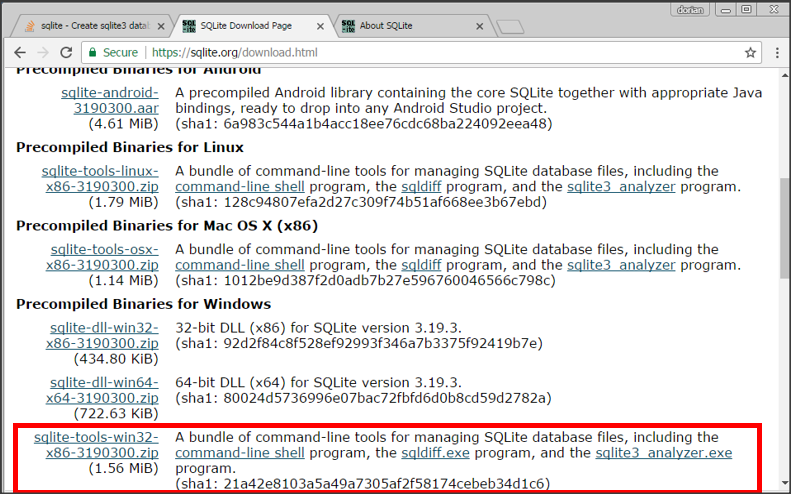This screenshot has height=494, width=791.
Task: Download sqlite-dll-win32-x86-3190300.zip
Action: [x=102, y=335]
